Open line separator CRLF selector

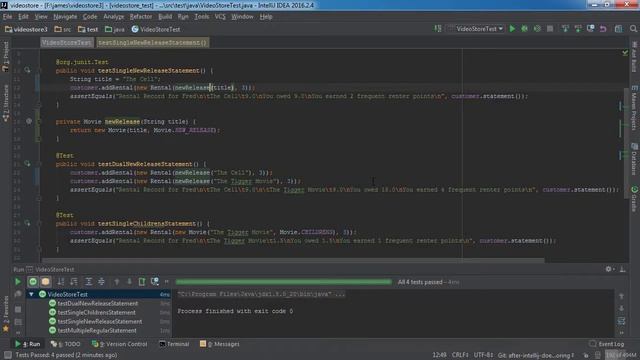[x=460, y=355]
